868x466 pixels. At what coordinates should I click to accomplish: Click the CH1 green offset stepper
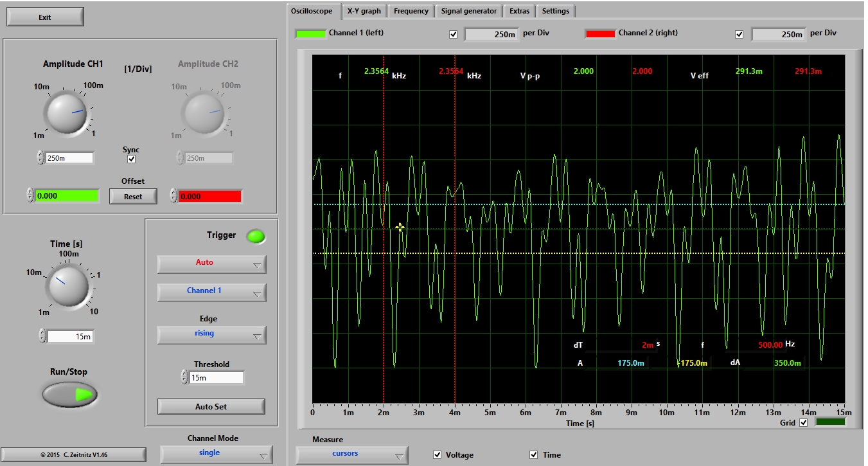pos(30,196)
